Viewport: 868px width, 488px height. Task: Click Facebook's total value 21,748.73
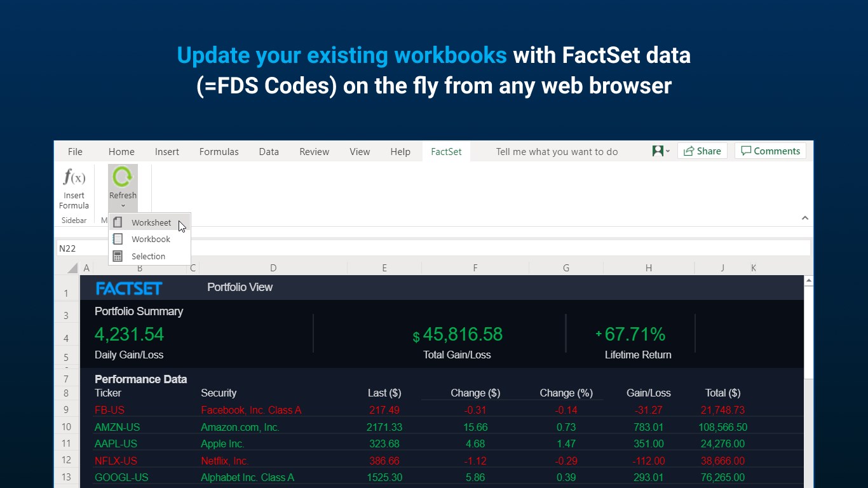pyautogui.click(x=722, y=410)
